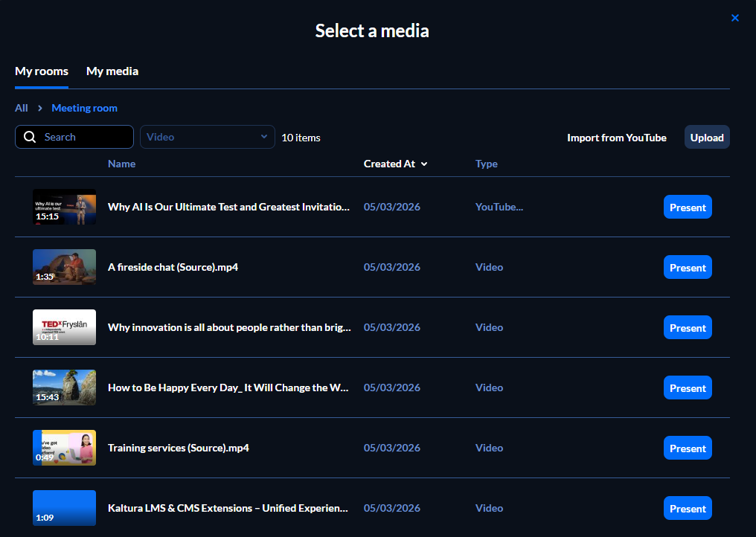
Task: Open the Video type filter dropdown
Action: 208,137
